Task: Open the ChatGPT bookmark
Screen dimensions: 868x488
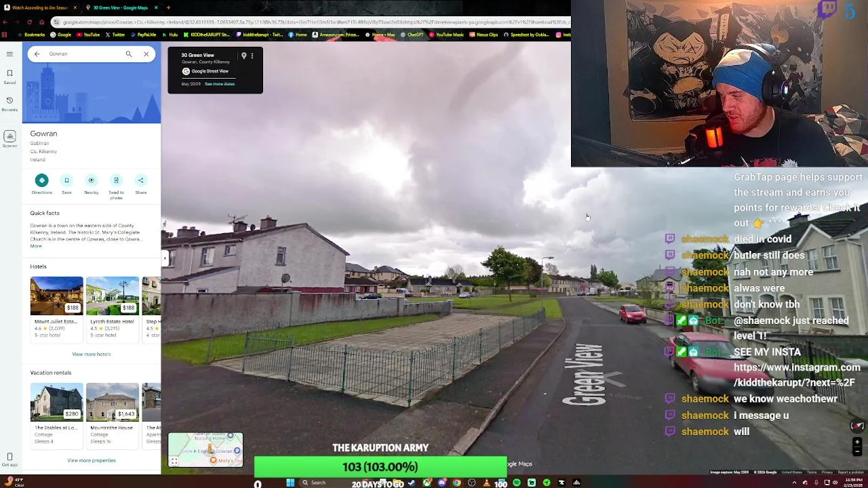Action: (412, 35)
